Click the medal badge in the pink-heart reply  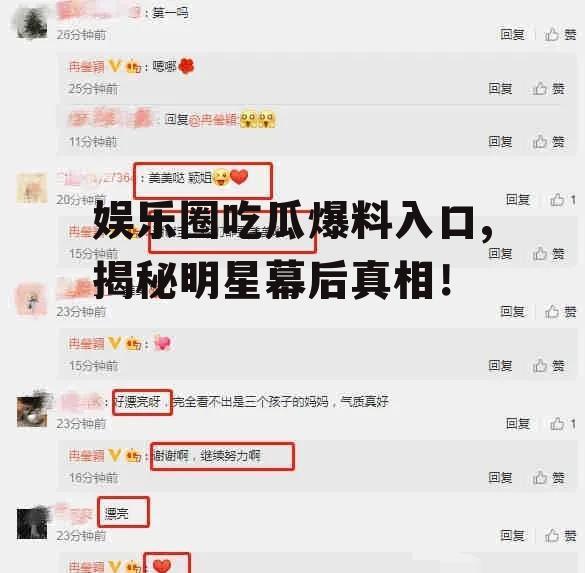pos(133,344)
